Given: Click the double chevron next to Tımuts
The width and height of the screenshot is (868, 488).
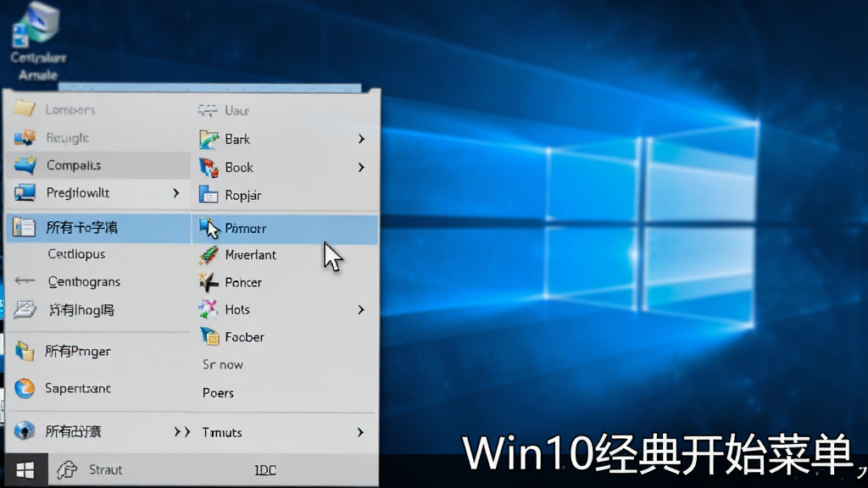Looking at the screenshot, I should [x=182, y=431].
